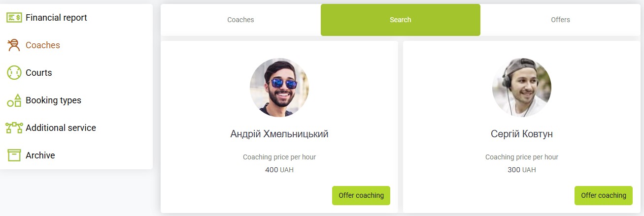Screen dimensions: 644x216
Task: Switch to the Offers tab
Action: [560, 20]
